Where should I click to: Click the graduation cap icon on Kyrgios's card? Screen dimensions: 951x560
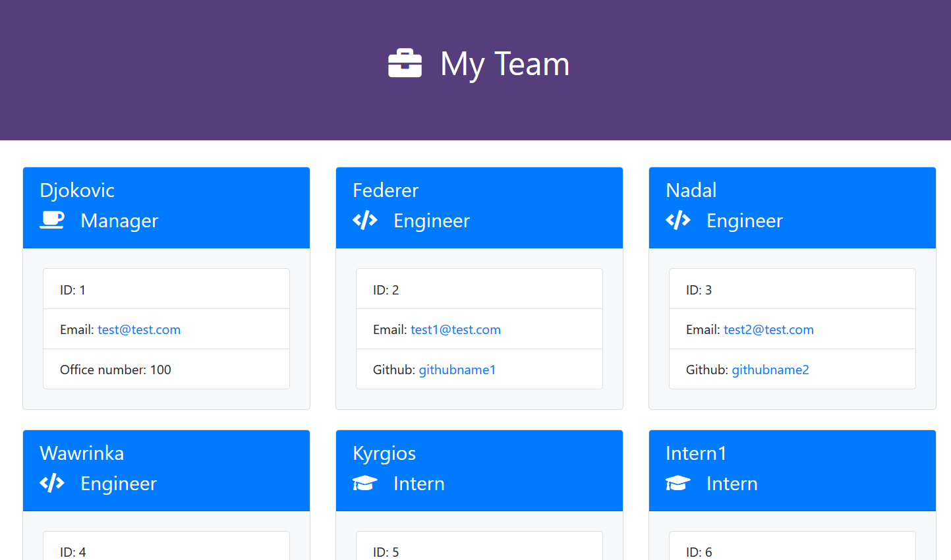[x=365, y=483]
